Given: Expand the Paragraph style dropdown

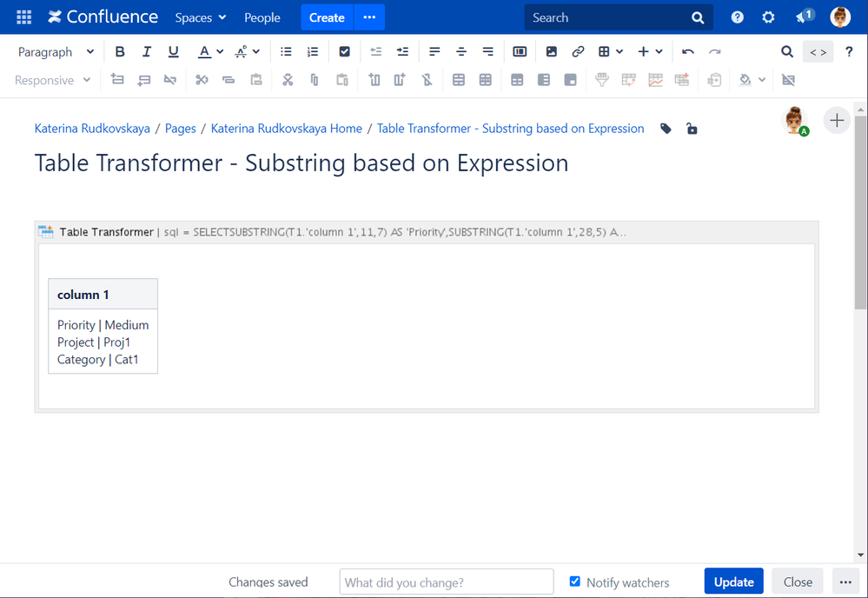Looking at the screenshot, I should (56, 52).
